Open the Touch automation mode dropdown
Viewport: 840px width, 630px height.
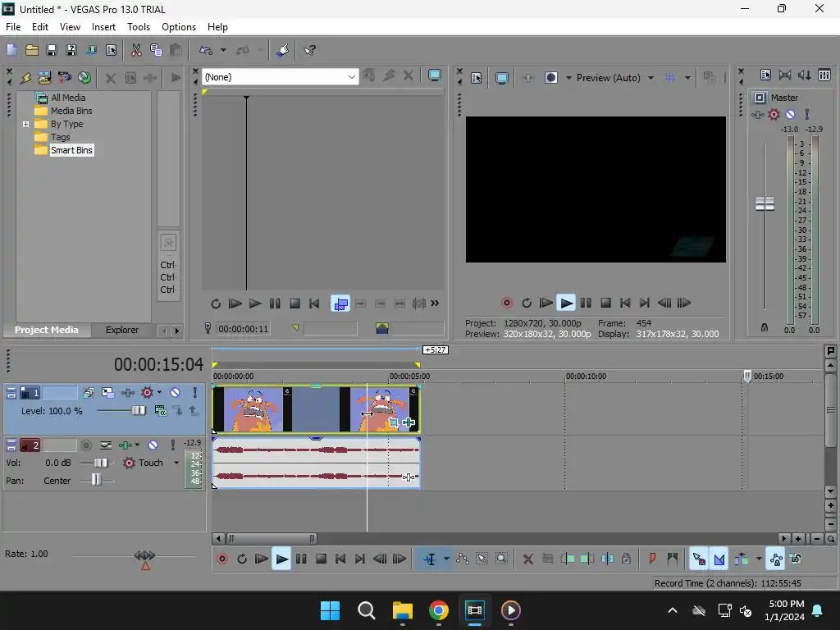pos(176,463)
